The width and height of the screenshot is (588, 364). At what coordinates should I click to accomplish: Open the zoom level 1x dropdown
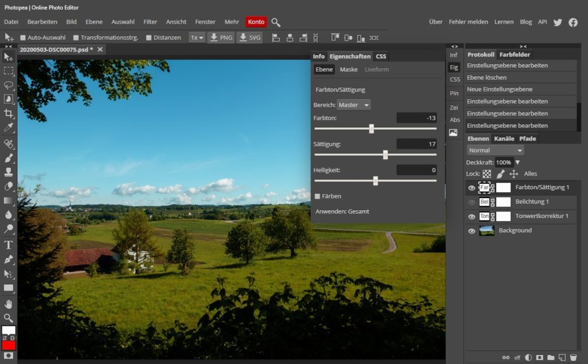(195, 37)
